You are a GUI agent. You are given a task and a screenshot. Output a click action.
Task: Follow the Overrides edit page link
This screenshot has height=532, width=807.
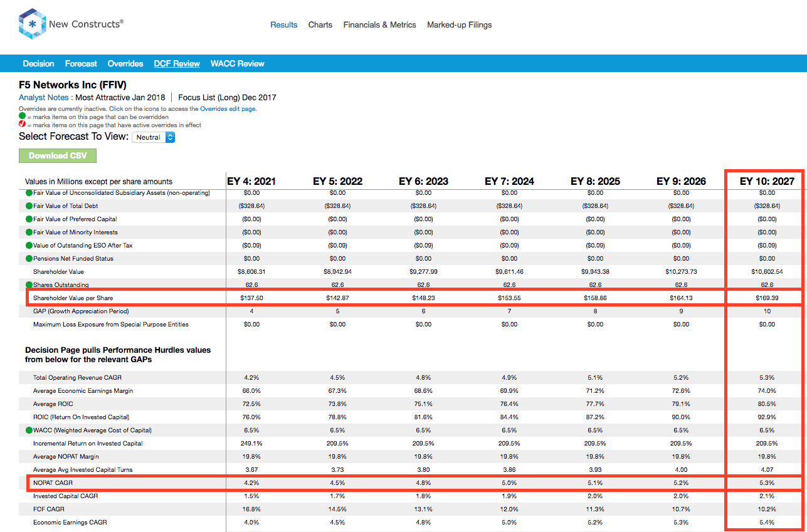(228, 108)
